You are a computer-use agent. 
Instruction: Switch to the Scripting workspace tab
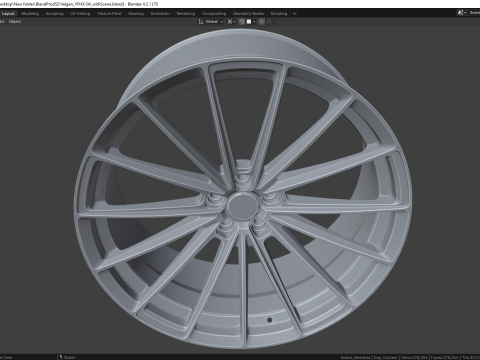tap(279, 14)
